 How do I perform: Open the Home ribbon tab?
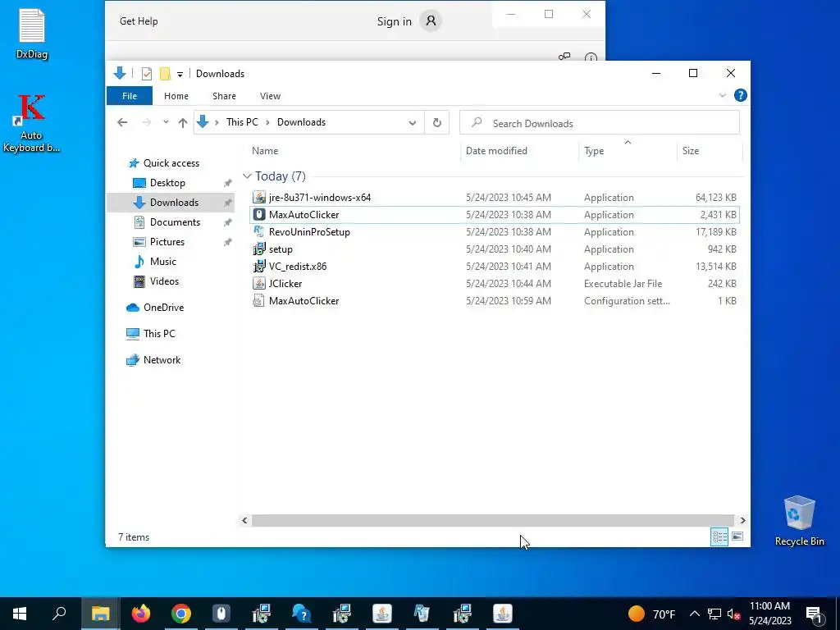point(176,96)
